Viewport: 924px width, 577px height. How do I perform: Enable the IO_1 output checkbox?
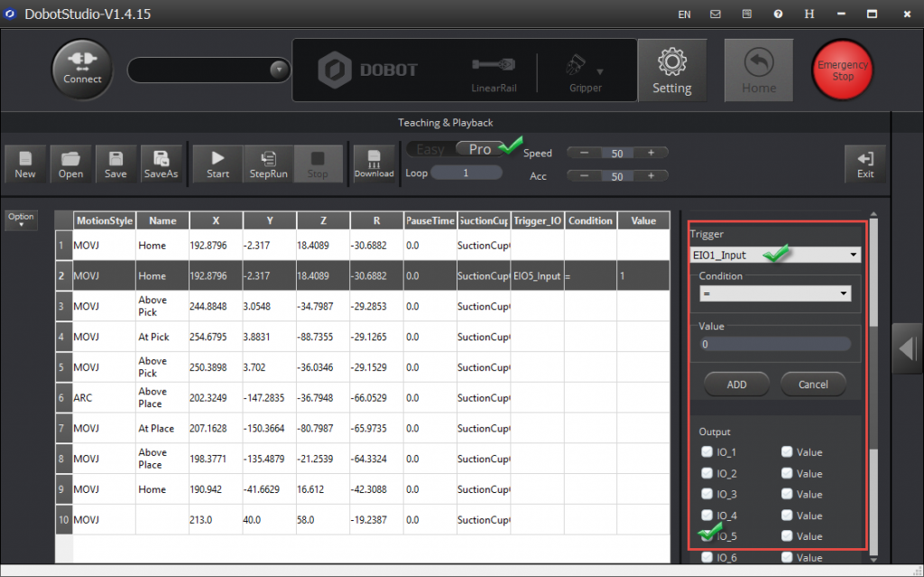[x=707, y=451]
